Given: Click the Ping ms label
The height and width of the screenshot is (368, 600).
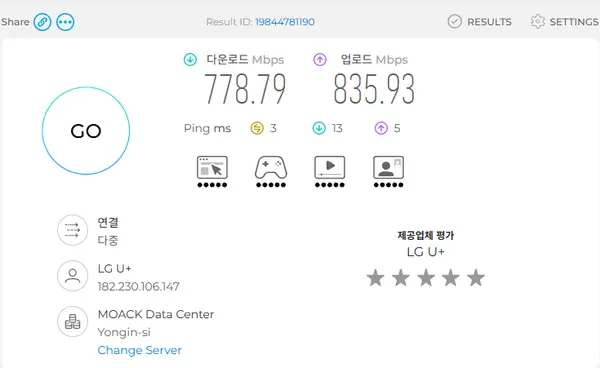Looking at the screenshot, I should 207,128.
